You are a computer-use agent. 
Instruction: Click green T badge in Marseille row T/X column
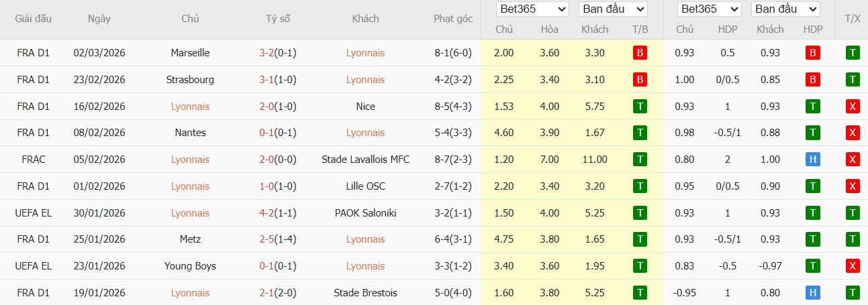[853, 52]
